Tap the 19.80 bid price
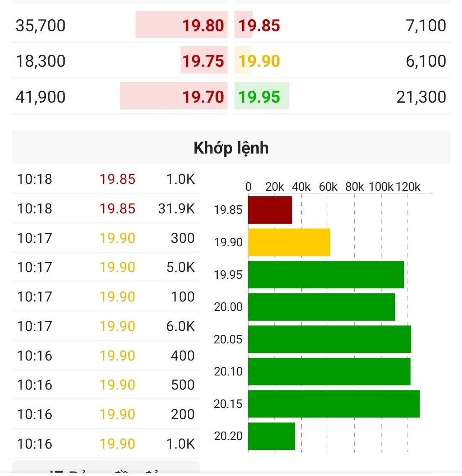The width and height of the screenshot is (462, 476). tap(203, 26)
